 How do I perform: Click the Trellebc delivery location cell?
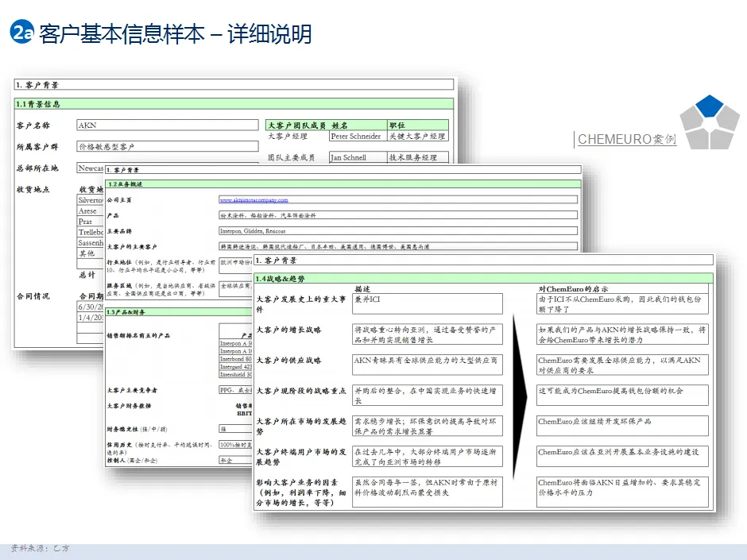pyautogui.click(x=91, y=233)
